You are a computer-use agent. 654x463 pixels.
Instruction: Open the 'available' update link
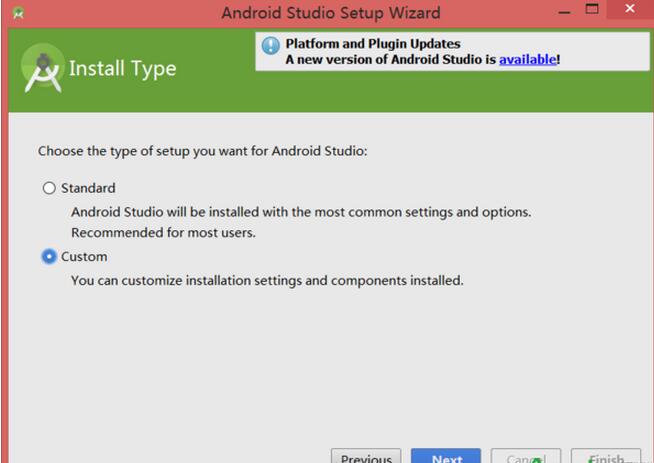(x=528, y=60)
